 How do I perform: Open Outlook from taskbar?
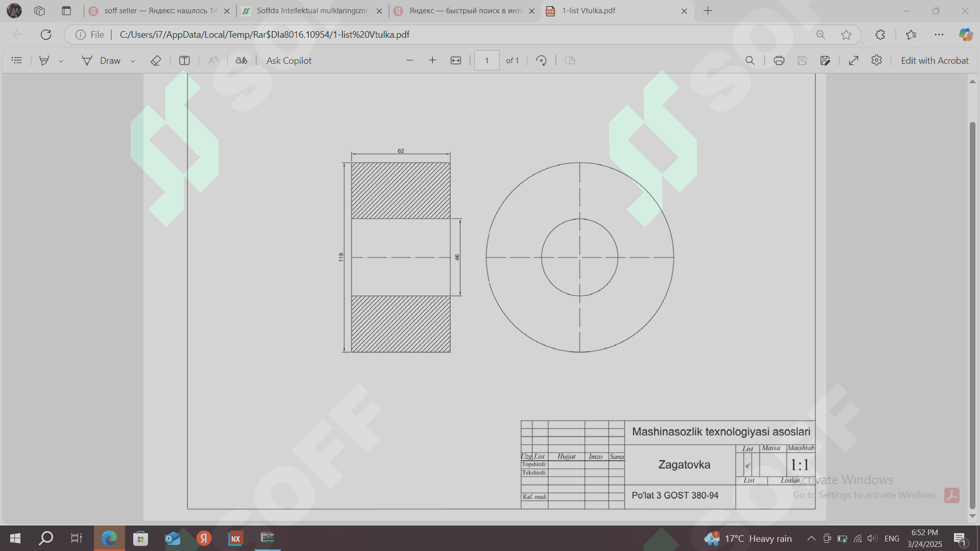pyautogui.click(x=173, y=538)
